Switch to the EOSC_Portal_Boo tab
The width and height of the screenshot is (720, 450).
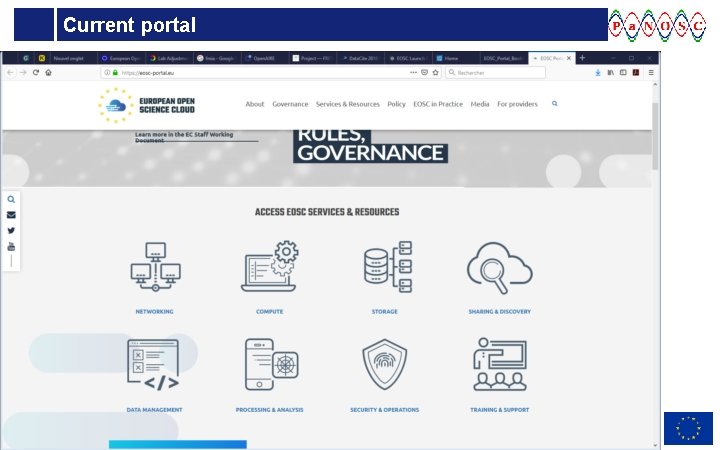pyautogui.click(x=503, y=58)
